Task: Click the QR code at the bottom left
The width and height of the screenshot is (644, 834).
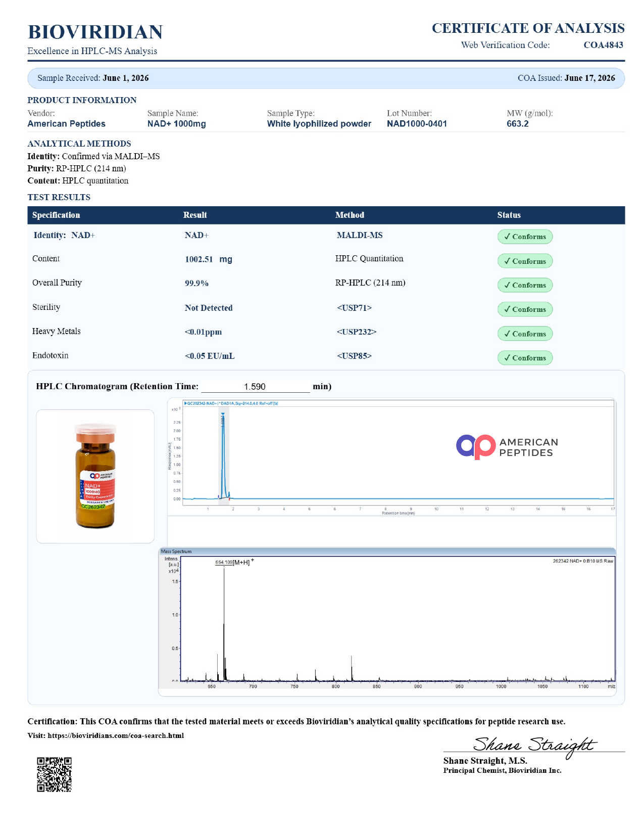Action: pyautogui.click(x=55, y=774)
